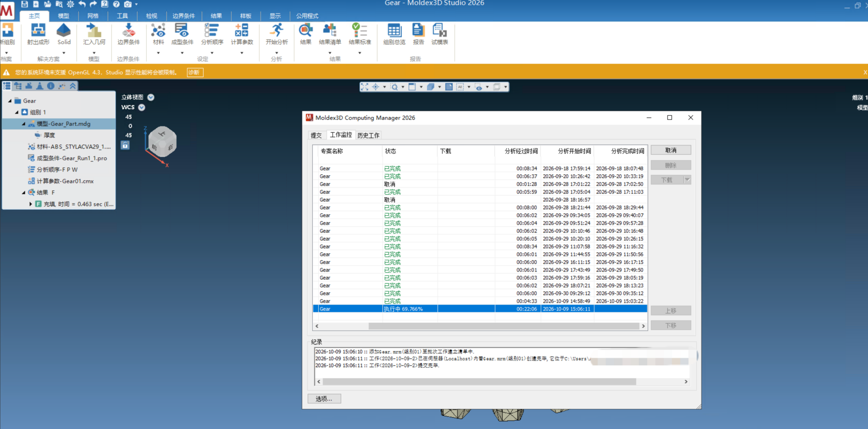
Task: Click the view orientation cube
Action: [162, 141]
